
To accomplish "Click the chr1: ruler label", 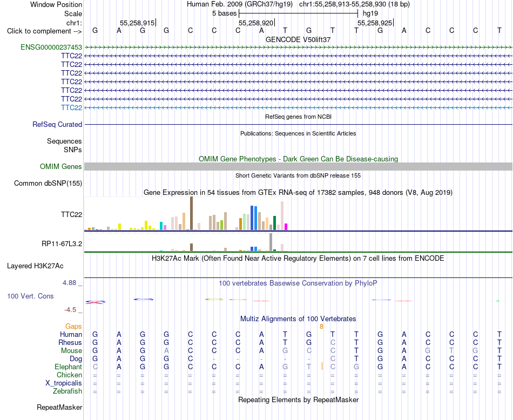I will [74, 23].
